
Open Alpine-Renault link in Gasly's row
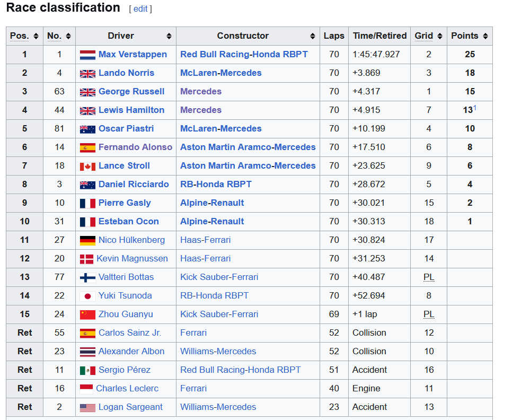212,203
